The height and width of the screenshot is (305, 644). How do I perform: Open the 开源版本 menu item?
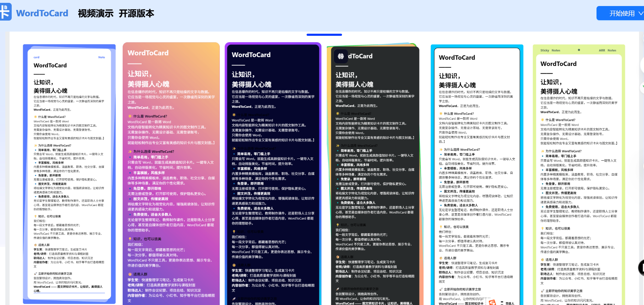136,13
